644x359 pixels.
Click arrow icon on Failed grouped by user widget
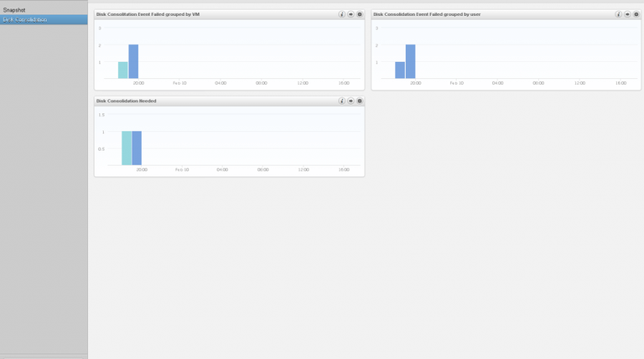(x=627, y=14)
